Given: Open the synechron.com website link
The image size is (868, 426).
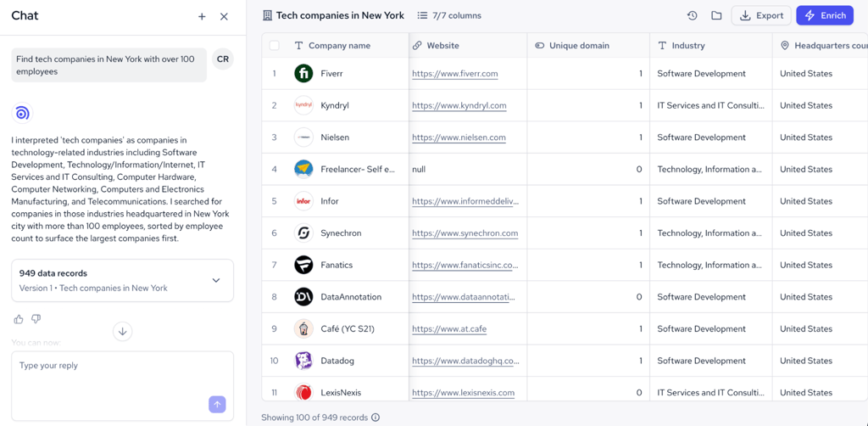Looking at the screenshot, I should pyautogui.click(x=465, y=233).
